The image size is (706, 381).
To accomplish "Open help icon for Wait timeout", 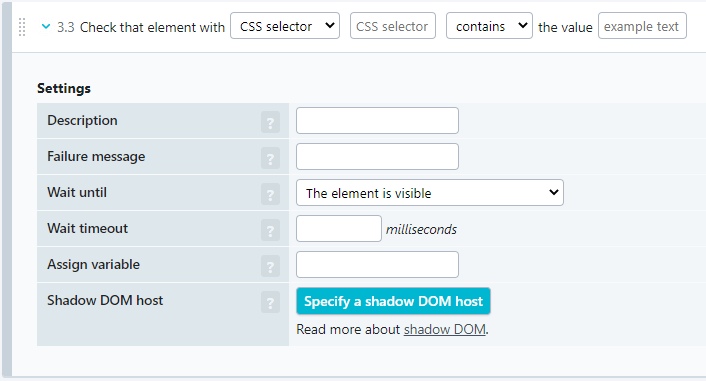I will [x=270, y=230].
